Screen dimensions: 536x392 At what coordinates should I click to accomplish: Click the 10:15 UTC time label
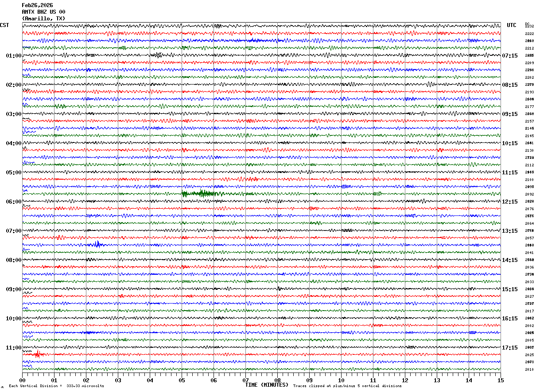coord(509,143)
